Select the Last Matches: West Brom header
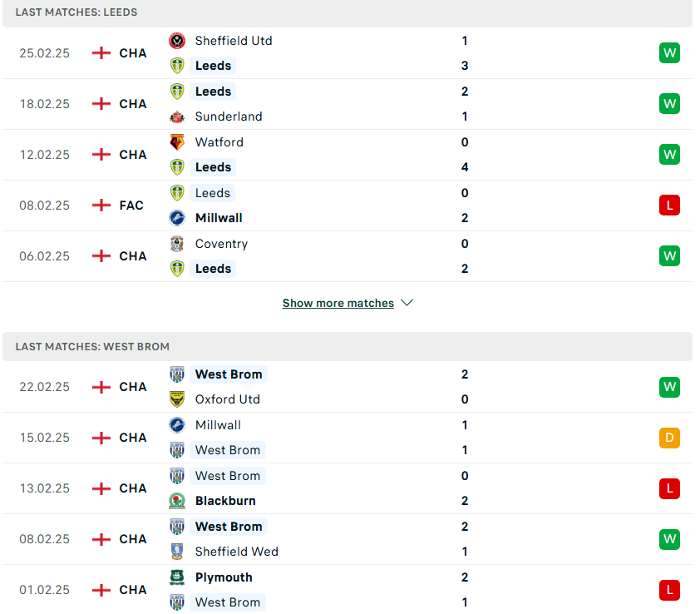700x614 pixels. pyautogui.click(x=348, y=346)
